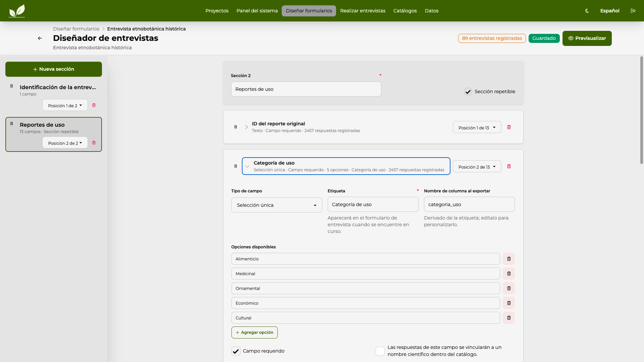The height and width of the screenshot is (362, 644).
Task: Click the drag handle for Categoría de uso
Action: tap(235, 166)
